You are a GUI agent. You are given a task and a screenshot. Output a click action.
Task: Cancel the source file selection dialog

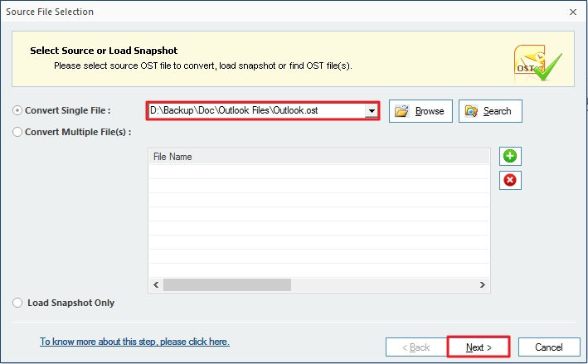click(548, 347)
